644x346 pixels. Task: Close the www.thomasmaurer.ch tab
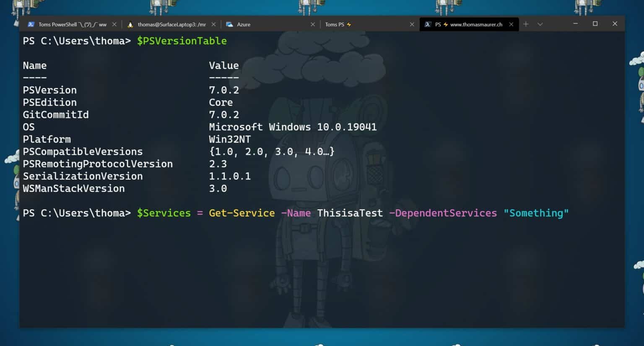pyautogui.click(x=511, y=24)
